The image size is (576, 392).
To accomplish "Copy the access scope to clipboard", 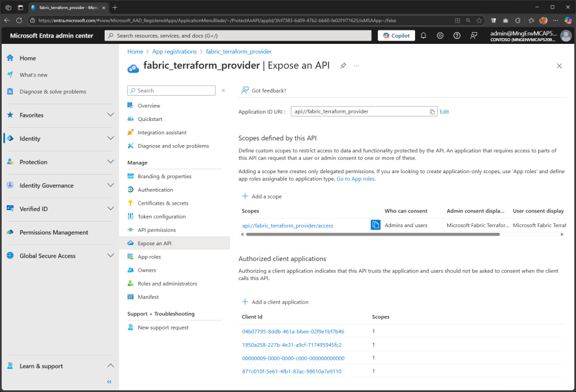I will point(375,224).
